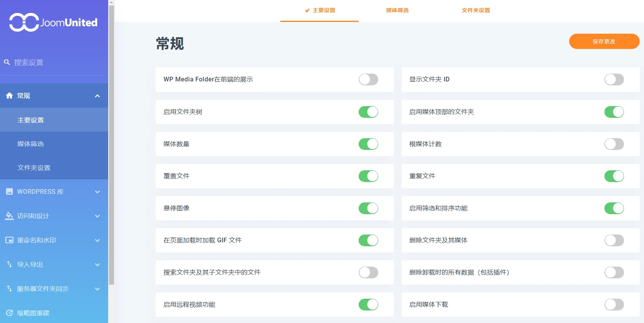
Task: Open 访问和设计 sidebar section
Action: pos(54,216)
